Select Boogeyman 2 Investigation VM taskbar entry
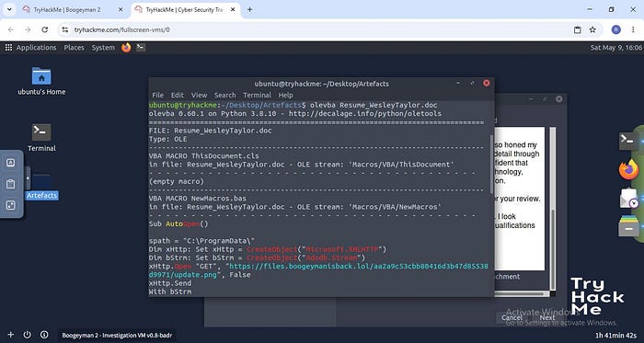 117,336
